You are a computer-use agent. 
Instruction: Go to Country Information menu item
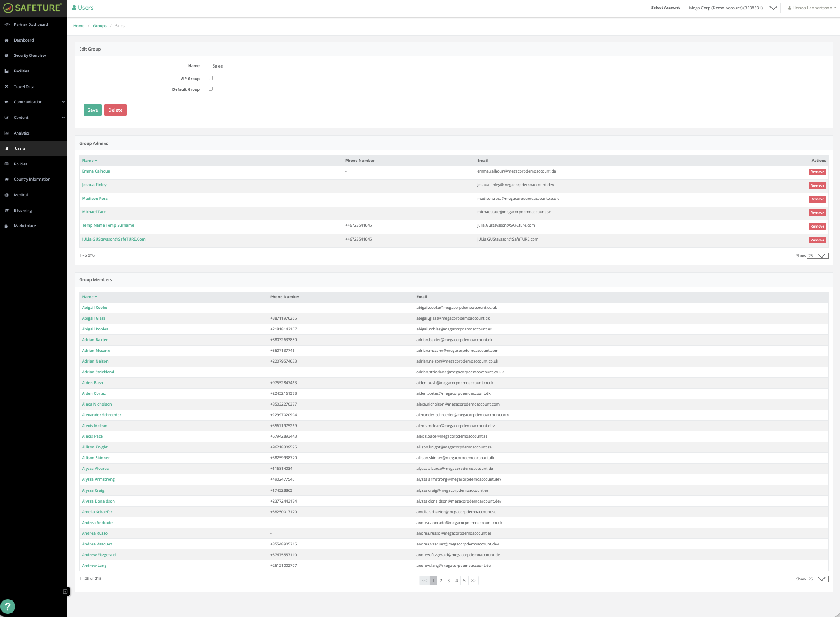(32, 179)
